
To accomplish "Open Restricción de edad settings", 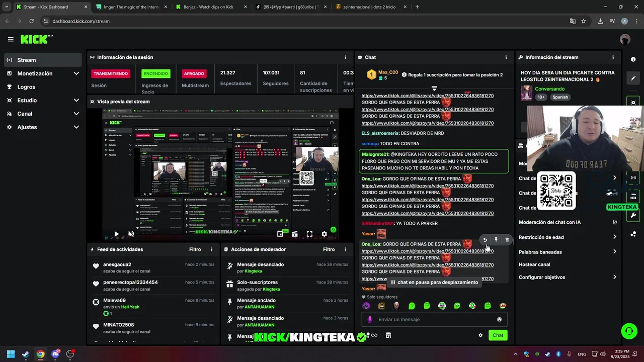I will pyautogui.click(x=568, y=237).
